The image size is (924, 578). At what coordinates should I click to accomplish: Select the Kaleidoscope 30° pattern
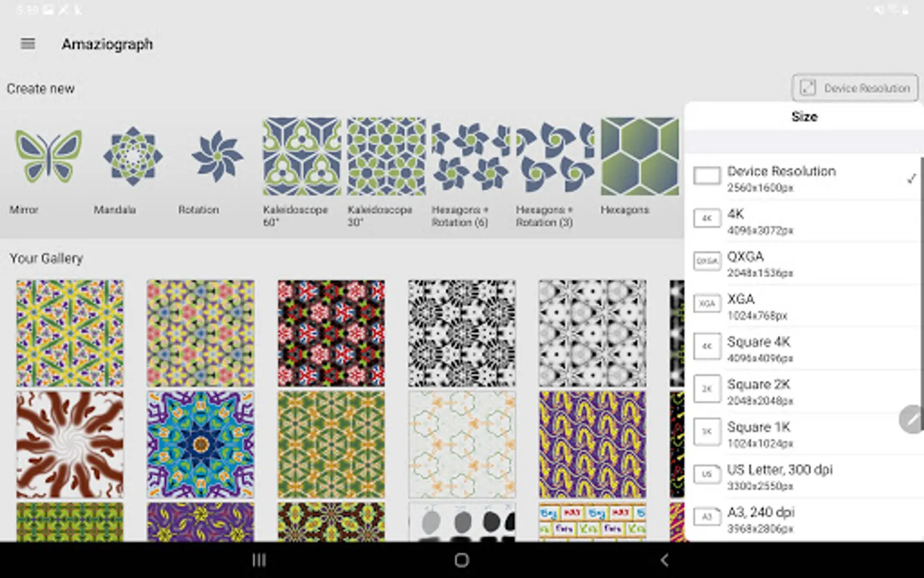[x=386, y=157]
